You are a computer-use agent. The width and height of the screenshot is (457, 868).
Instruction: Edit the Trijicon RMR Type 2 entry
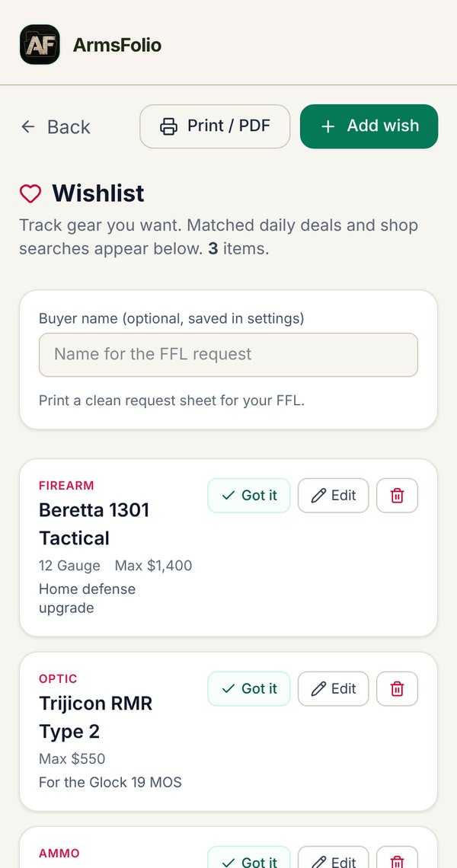[x=333, y=688]
